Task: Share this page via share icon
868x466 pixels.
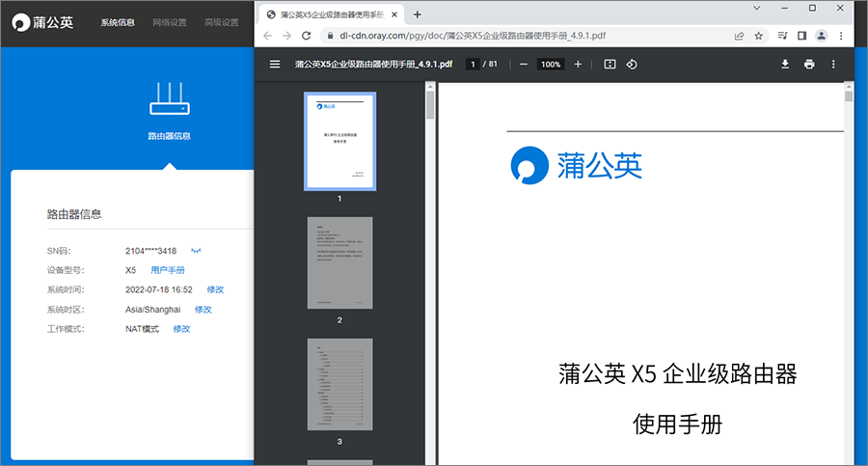Action: pyautogui.click(x=739, y=36)
